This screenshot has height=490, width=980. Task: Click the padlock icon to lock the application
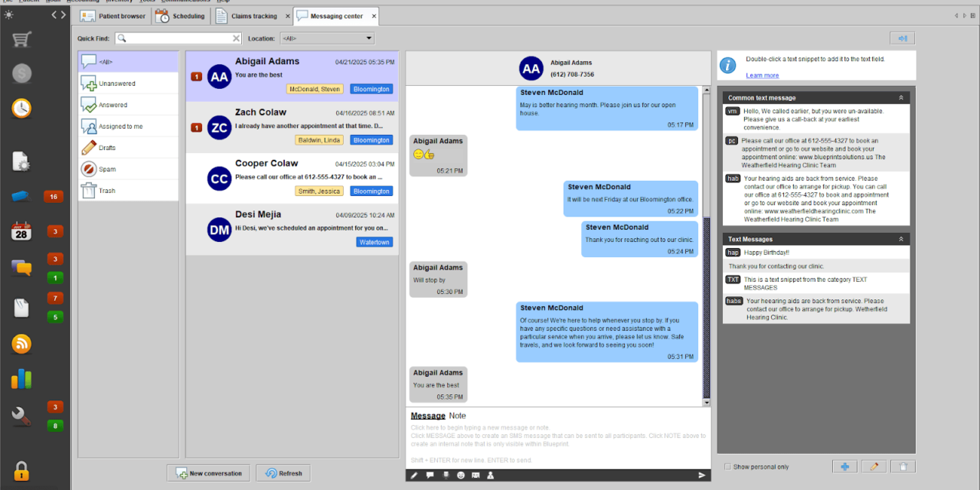21,470
